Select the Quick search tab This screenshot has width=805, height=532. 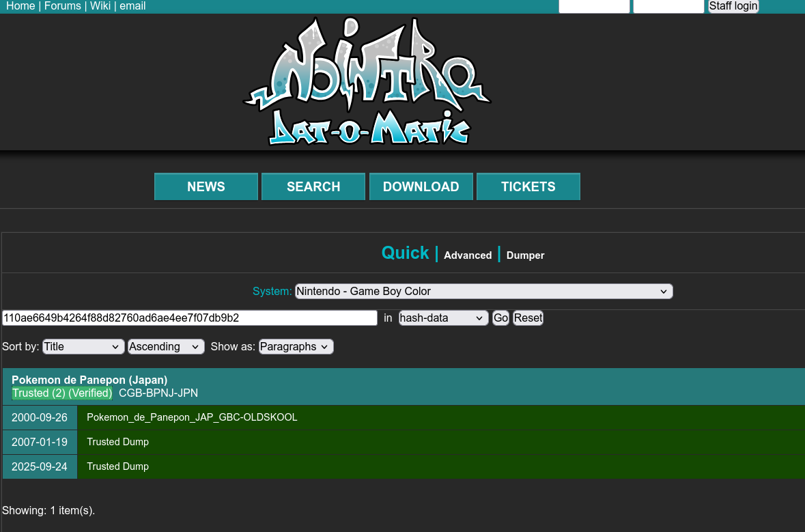click(x=405, y=253)
